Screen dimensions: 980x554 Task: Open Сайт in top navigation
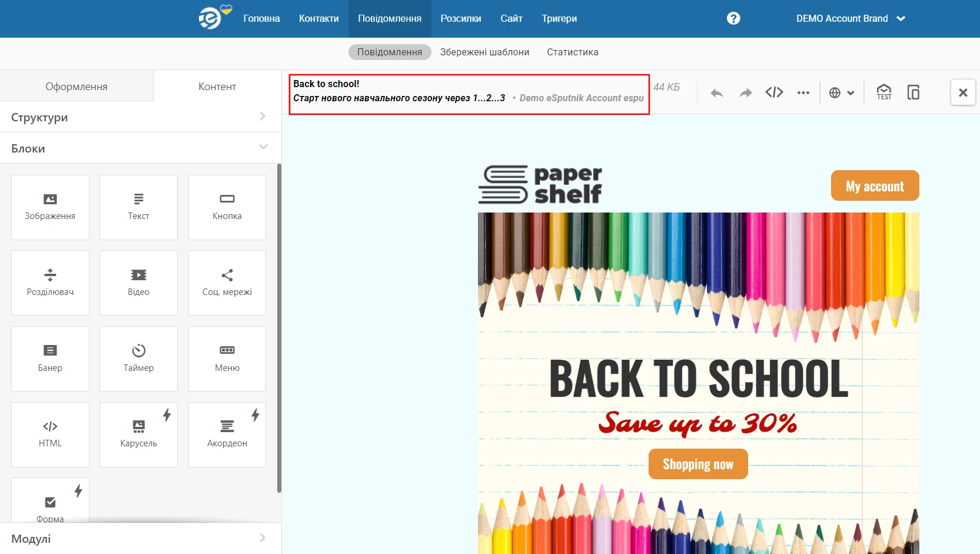click(511, 18)
